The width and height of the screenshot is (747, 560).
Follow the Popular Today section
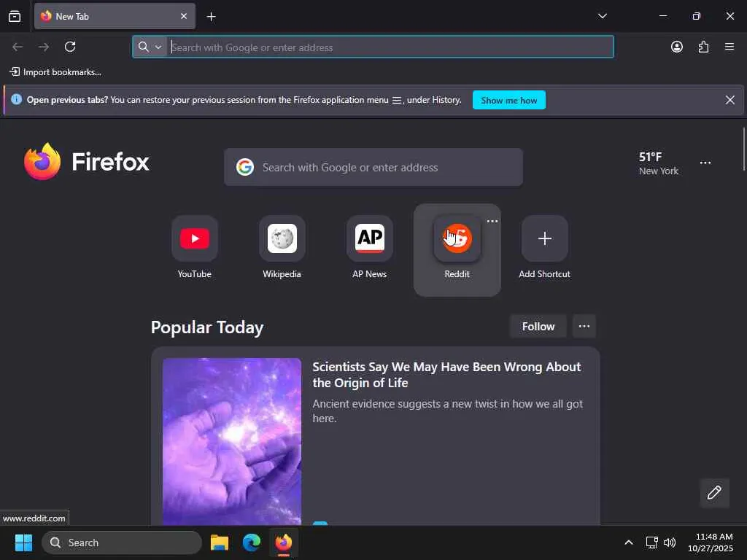click(x=538, y=326)
